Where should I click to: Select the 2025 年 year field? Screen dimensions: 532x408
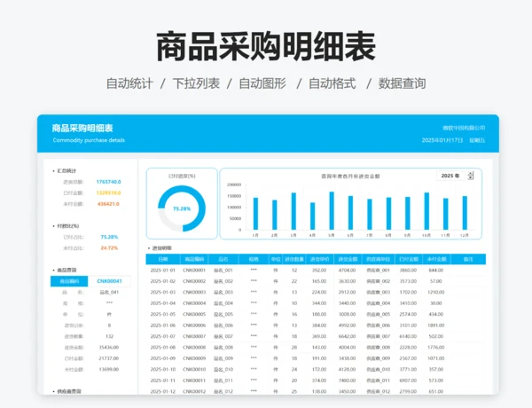tap(450, 176)
